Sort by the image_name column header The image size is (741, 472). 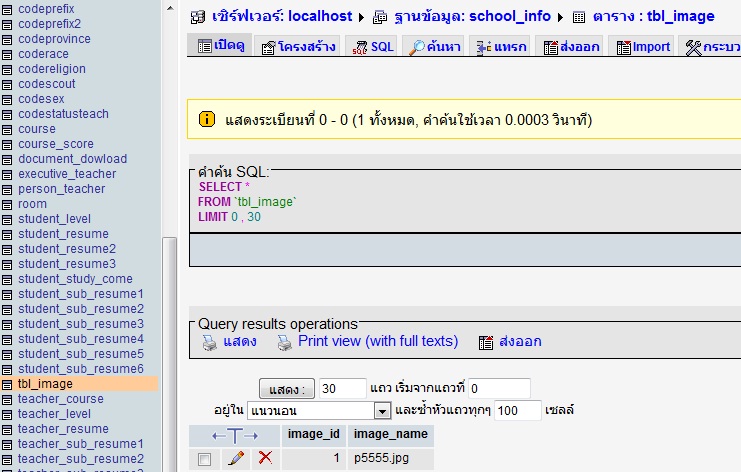[x=391, y=434]
